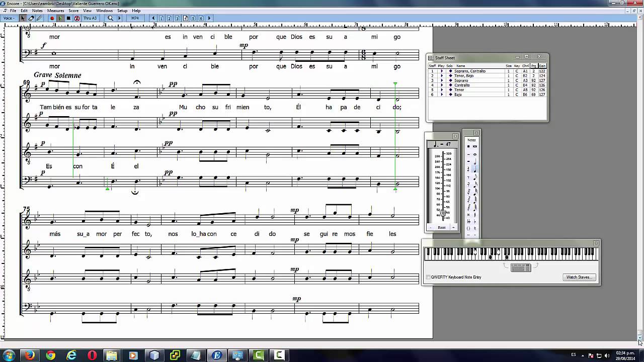
Task: Pick the double whole note in Notes palette
Action: (475, 146)
